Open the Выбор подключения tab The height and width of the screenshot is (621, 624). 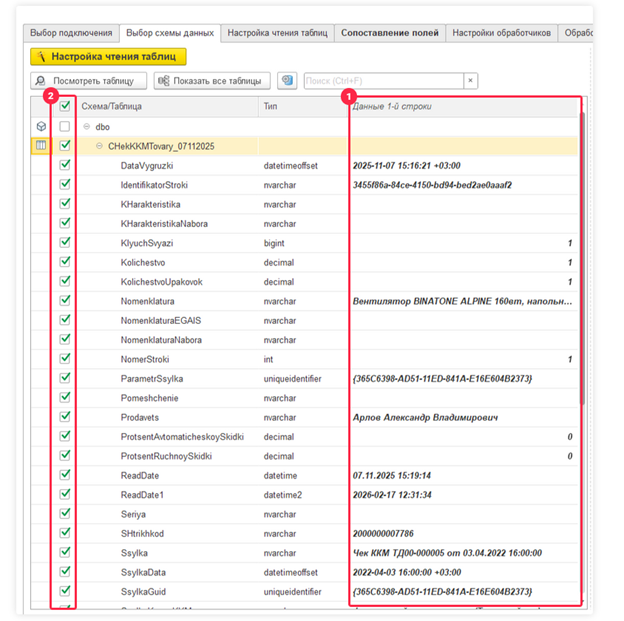pyautogui.click(x=70, y=33)
